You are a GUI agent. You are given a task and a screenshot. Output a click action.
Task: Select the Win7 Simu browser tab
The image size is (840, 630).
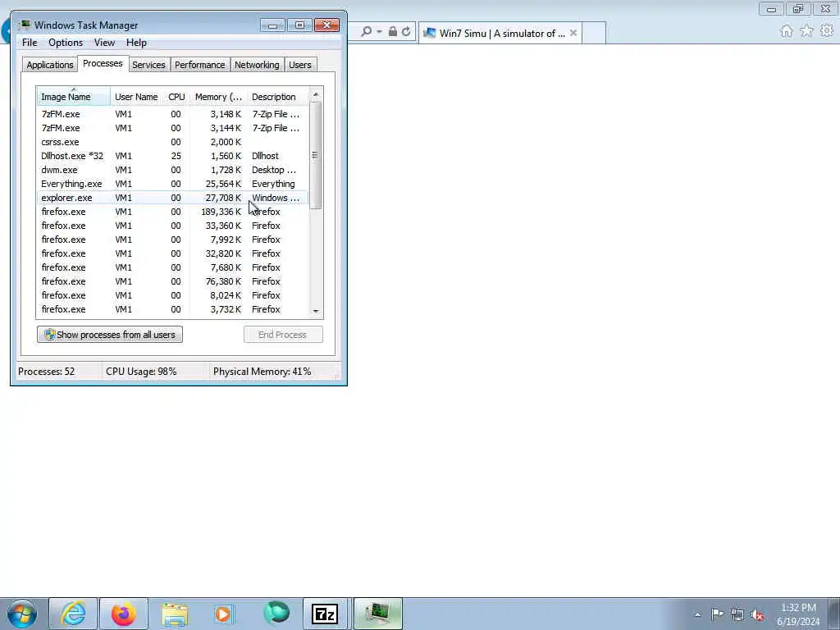(x=500, y=33)
